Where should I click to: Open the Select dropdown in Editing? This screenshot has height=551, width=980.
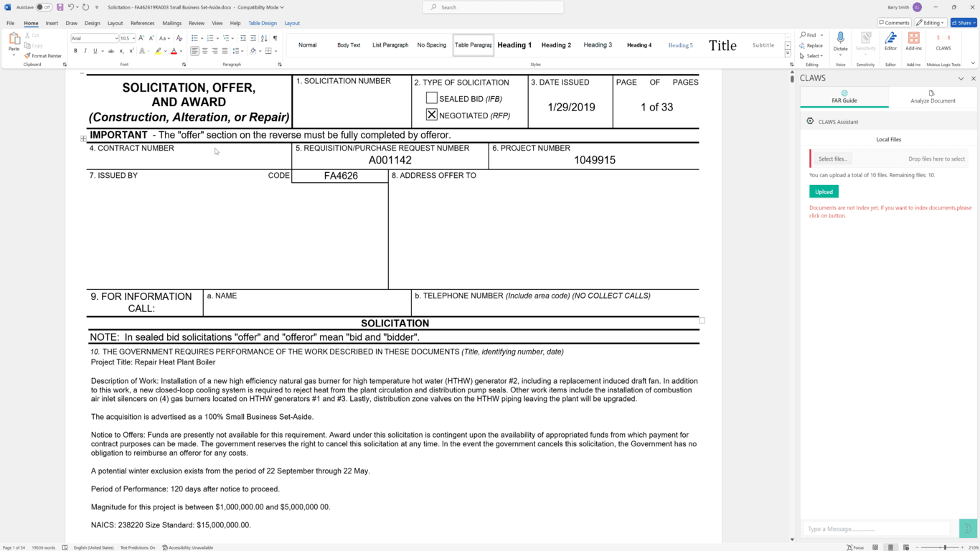point(813,56)
